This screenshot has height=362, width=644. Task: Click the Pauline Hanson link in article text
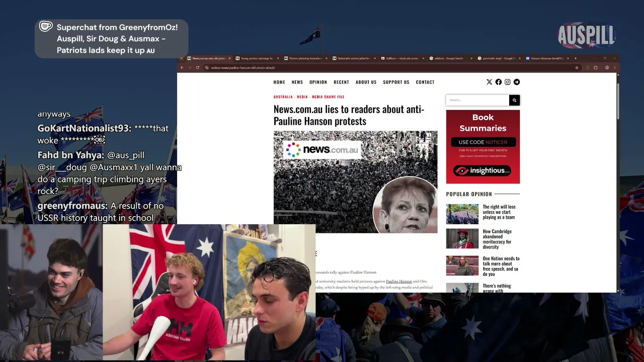point(399,282)
